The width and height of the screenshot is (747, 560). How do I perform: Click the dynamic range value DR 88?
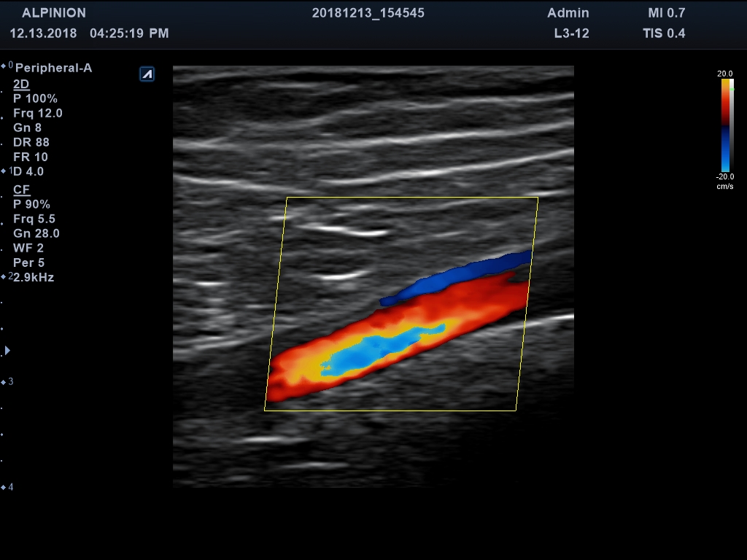point(31,142)
